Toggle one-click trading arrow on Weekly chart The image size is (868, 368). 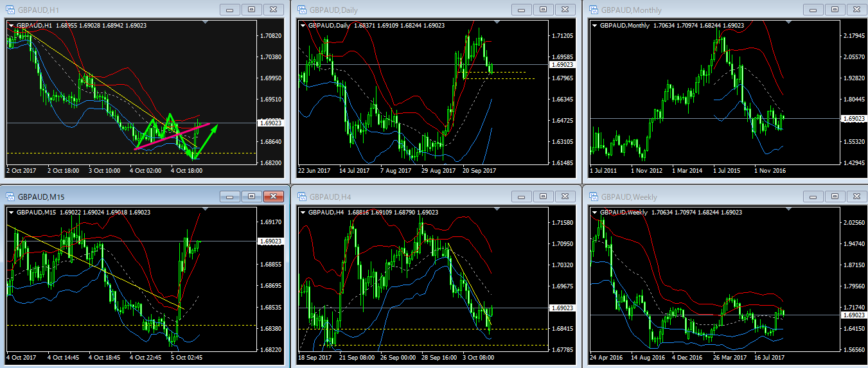(x=594, y=212)
